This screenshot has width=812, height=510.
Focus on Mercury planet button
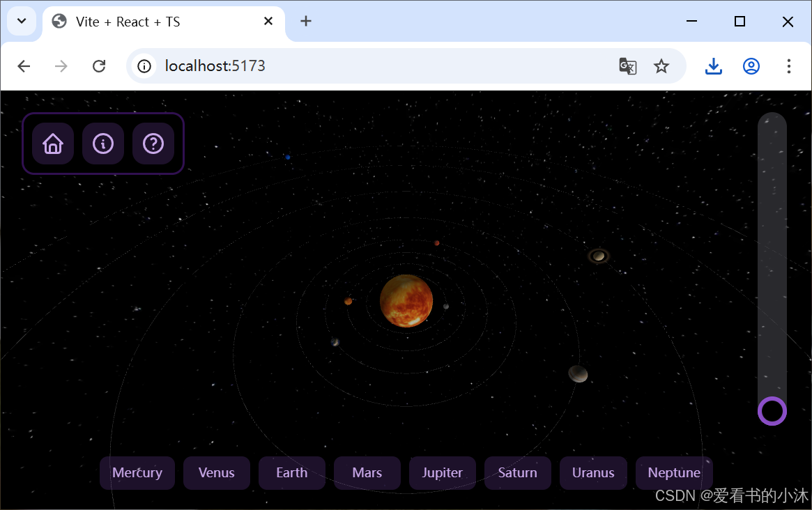[137, 472]
